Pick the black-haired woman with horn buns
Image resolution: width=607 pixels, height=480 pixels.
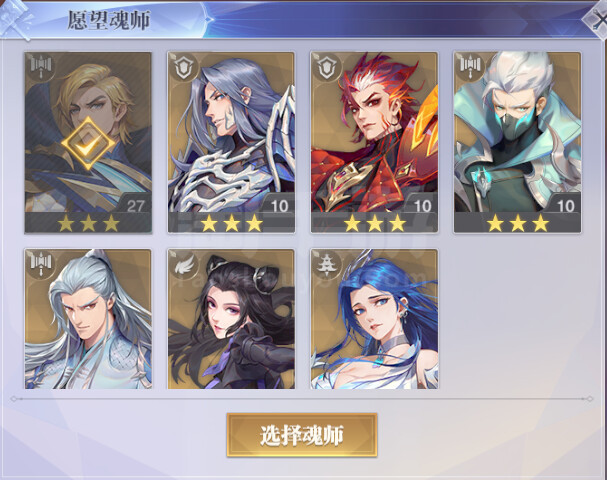pos(231,319)
